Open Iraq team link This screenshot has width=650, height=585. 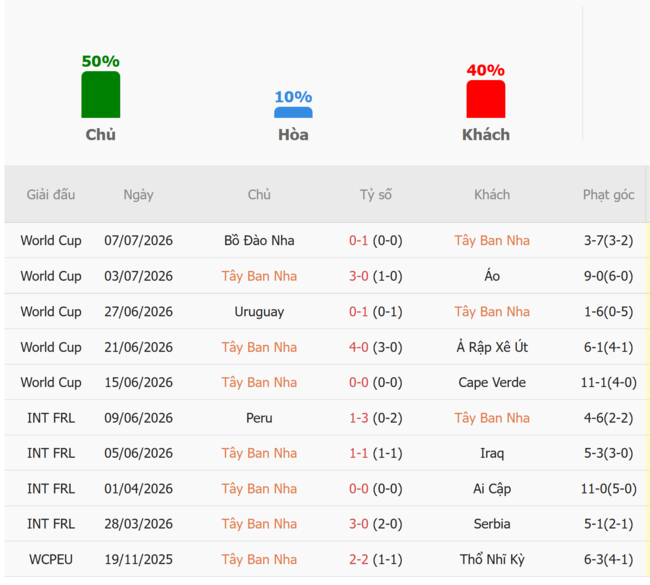492,453
